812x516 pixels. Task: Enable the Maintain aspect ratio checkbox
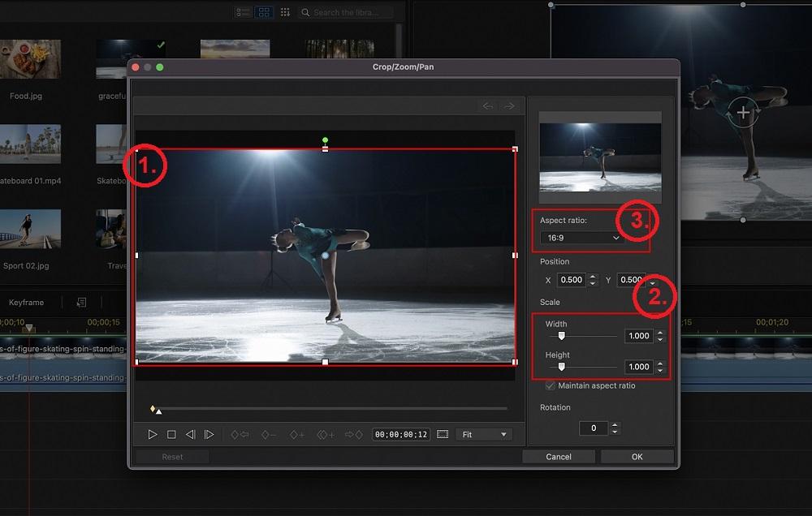point(549,385)
